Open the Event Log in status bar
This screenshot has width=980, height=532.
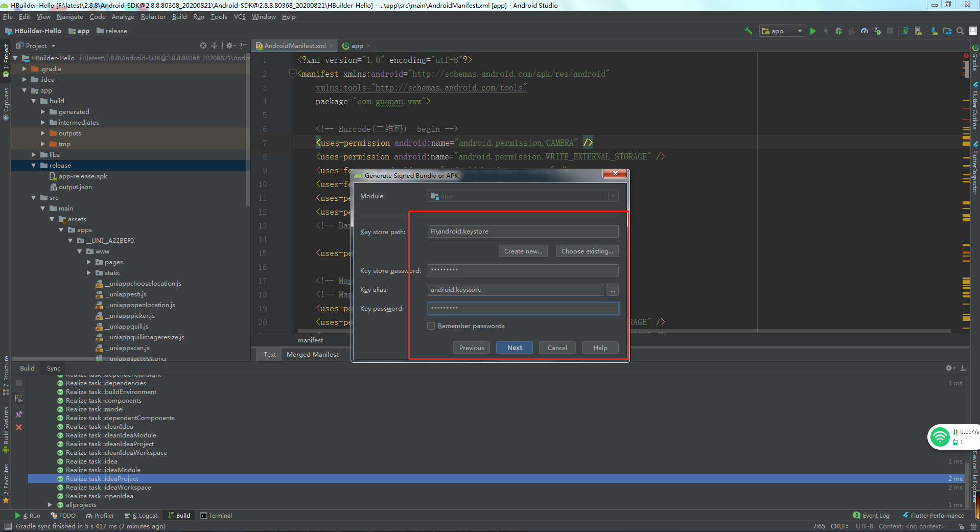(871, 516)
